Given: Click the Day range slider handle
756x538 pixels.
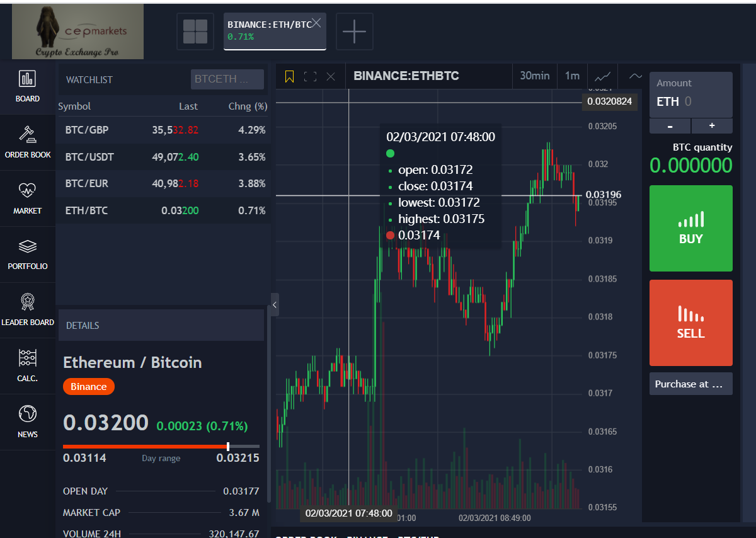Looking at the screenshot, I should point(228,447).
